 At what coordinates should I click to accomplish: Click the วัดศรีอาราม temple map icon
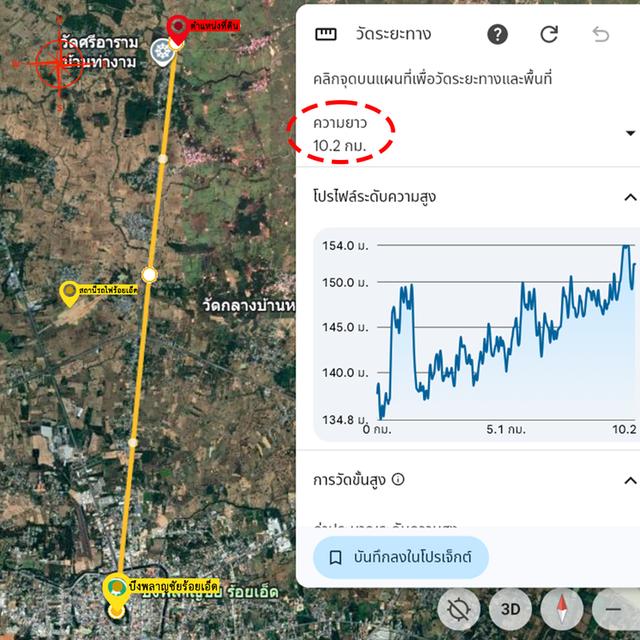(162, 52)
